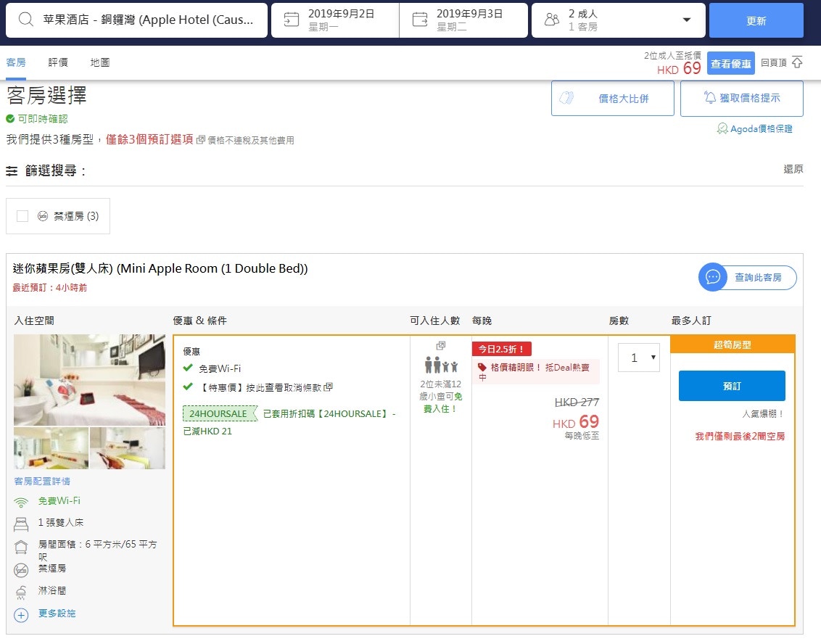Tick the 禁煙房 (3) filter checkbox
This screenshot has width=821, height=644.
(x=22, y=215)
